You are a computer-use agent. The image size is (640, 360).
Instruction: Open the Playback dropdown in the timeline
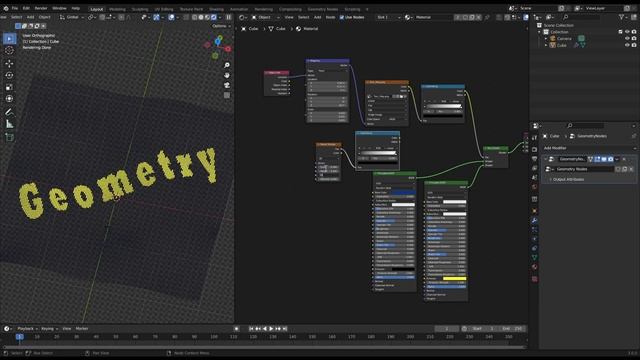coord(27,329)
